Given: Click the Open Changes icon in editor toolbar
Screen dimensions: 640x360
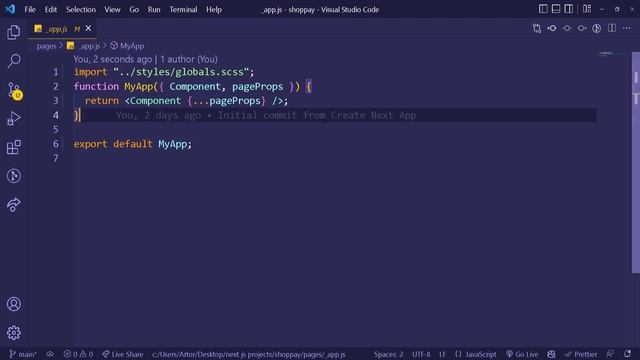Looking at the screenshot, I should pos(537,28).
